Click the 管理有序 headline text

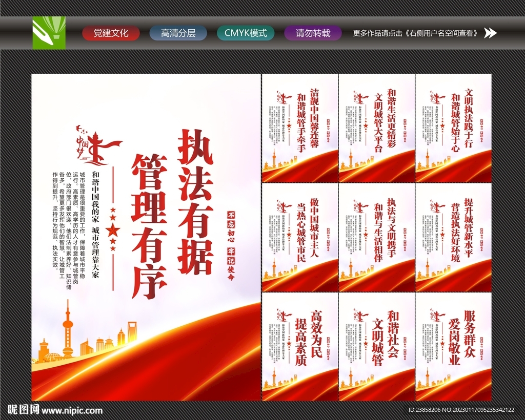coord(149,226)
